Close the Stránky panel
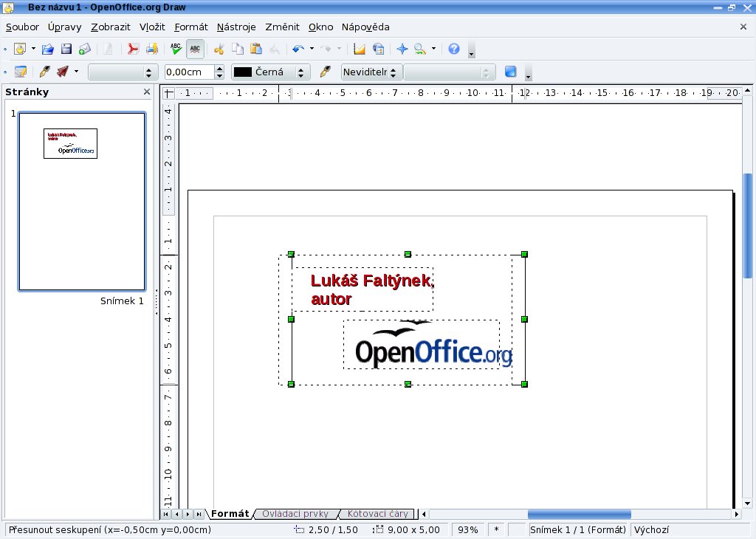The image size is (756, 539). [147, 92]
